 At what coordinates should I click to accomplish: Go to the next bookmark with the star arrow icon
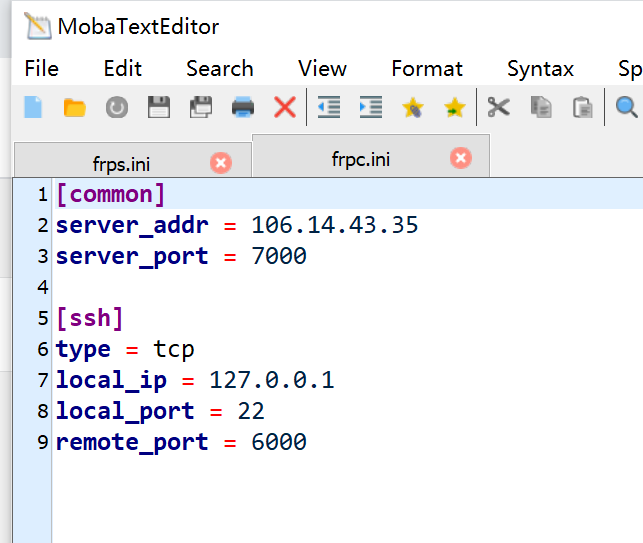[455, 107]
